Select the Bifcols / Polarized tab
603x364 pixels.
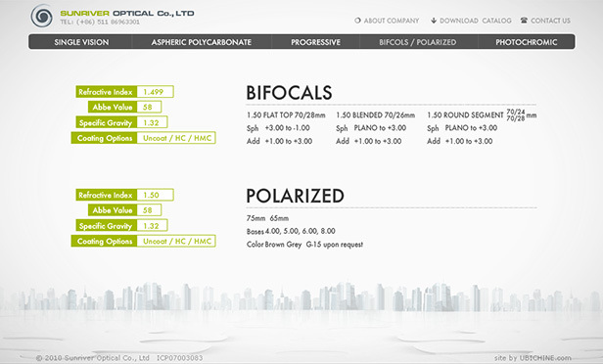point(418,42)
